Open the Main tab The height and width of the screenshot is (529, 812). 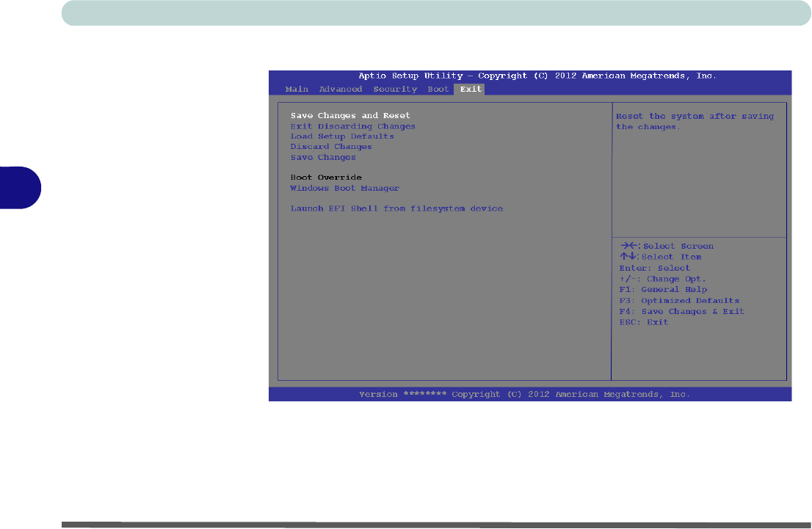(297, 89)
